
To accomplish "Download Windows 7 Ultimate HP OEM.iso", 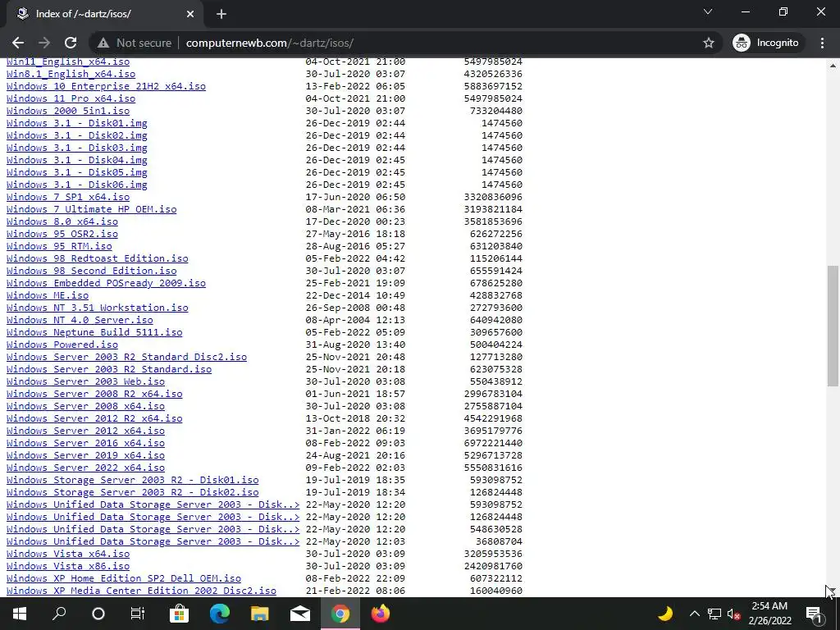I will coord(92,209).
